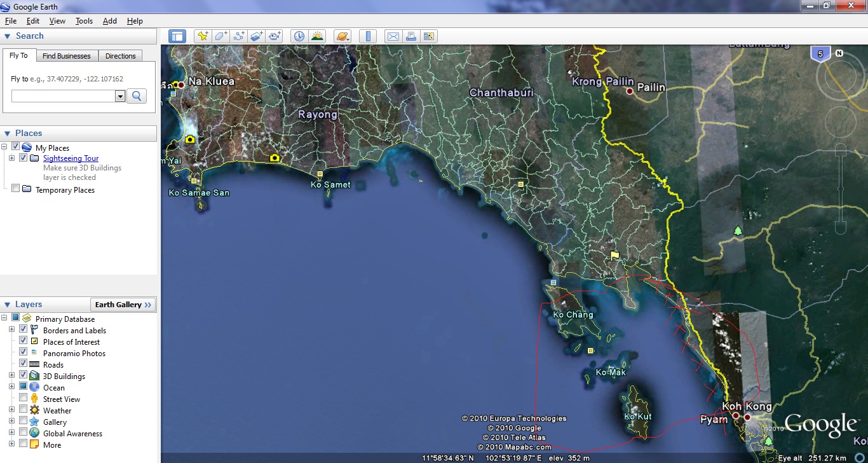This screenshot has height=463, width=868.
Task: Open the Sightseeing Tour link
Action: point(71,158)
